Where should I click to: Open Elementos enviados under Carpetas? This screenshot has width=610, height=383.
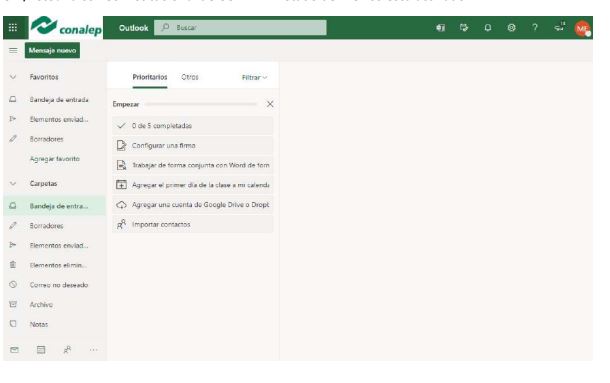click(54, 246)
